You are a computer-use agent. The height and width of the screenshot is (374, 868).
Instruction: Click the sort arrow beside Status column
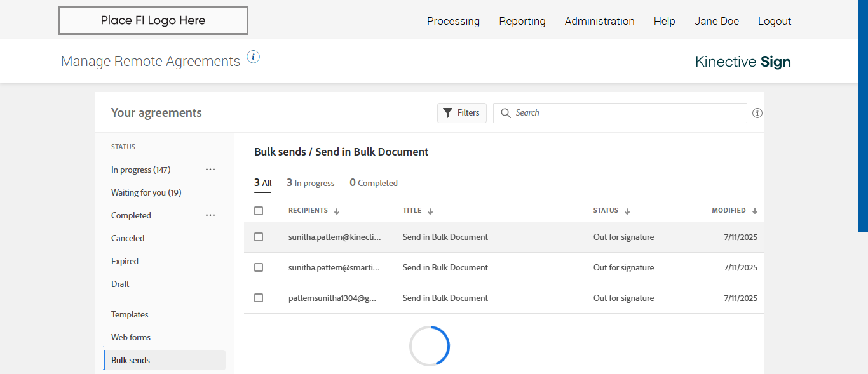[627, 211]
